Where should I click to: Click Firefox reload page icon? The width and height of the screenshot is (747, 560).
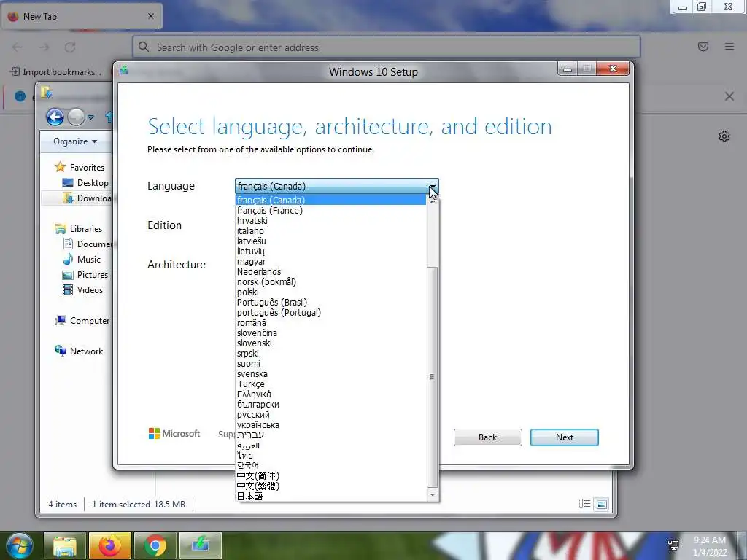click(70, 47)
